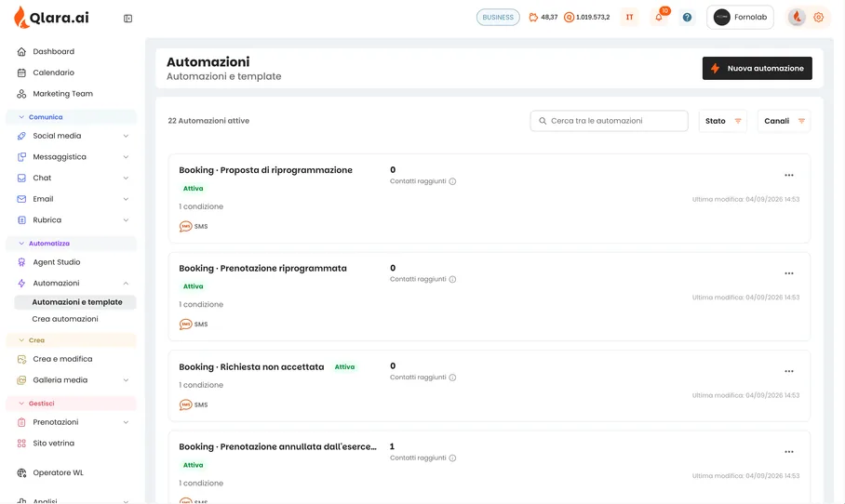The height and width of the screenshot is (504, 845).
Task: Click the credits token icon showing 48,37
Action: 533,18
